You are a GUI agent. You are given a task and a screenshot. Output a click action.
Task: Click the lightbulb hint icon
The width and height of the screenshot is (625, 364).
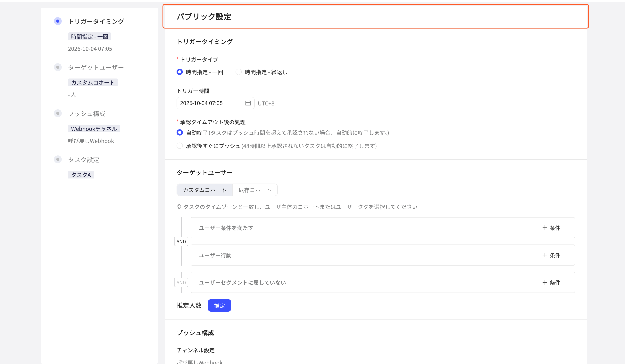[179, 207]
